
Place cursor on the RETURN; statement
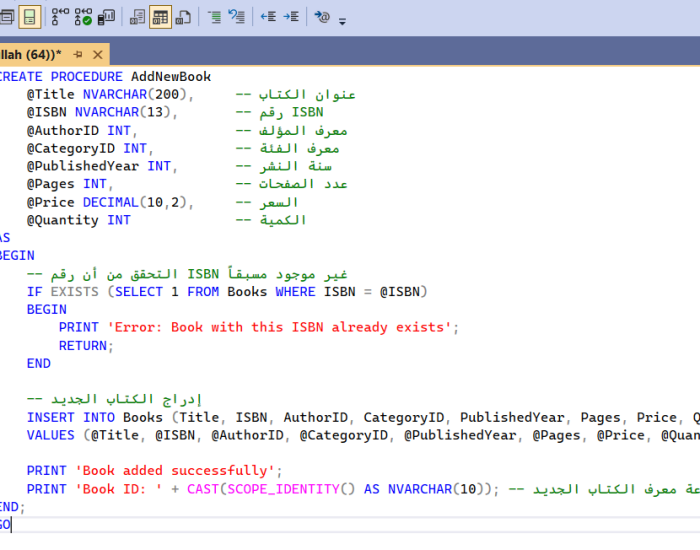(83, 345)
